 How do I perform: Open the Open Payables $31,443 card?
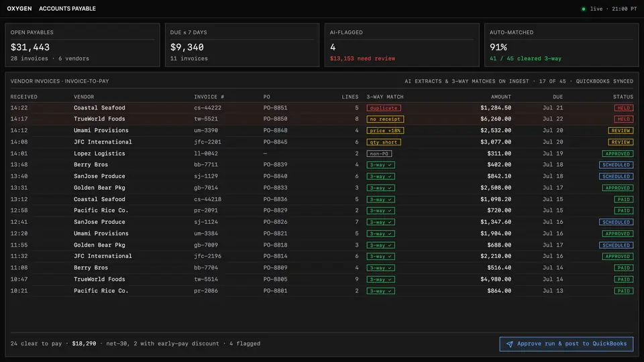click(82, 45)
